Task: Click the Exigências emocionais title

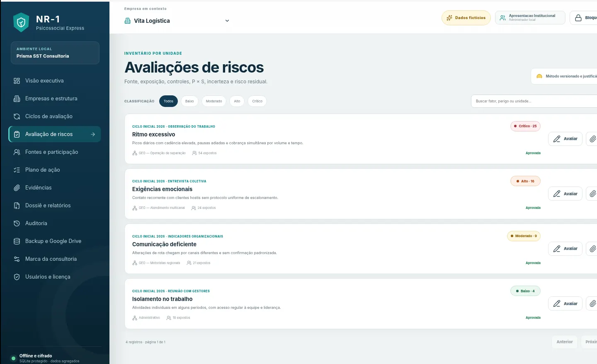Action: [x=163, y=189]
